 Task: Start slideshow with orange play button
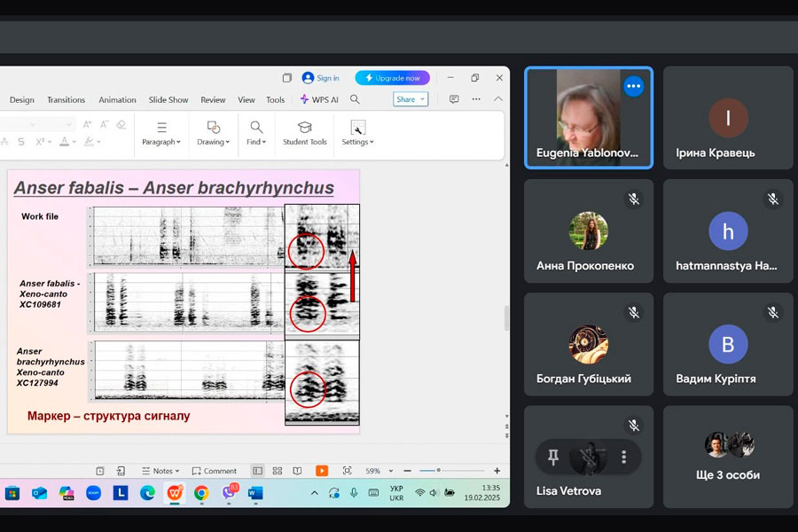coord(322,471)
